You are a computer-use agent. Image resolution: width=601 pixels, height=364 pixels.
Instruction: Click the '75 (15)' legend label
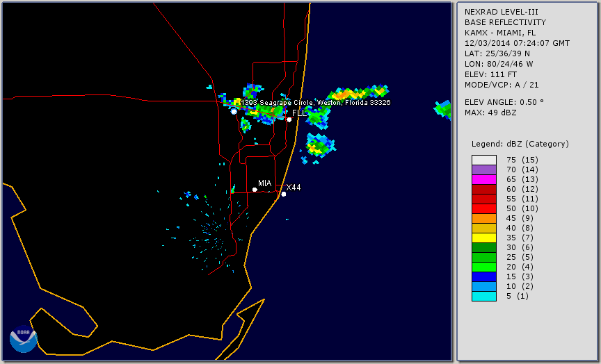(522, 160)
